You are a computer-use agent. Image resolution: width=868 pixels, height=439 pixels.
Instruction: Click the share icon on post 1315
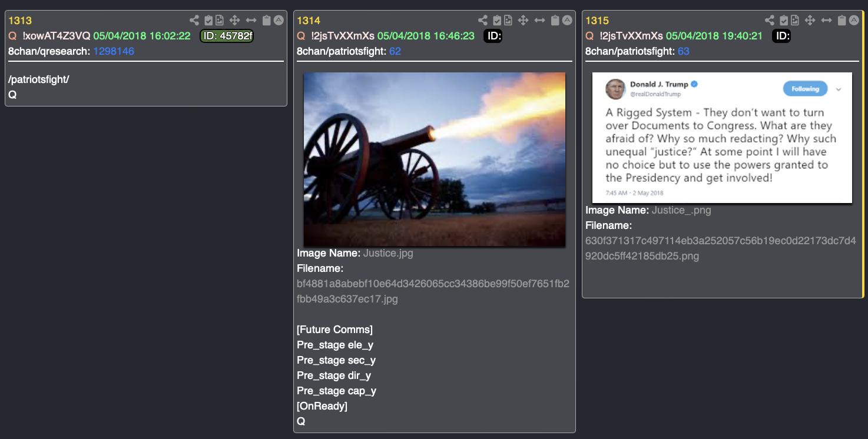tap(770, 21)
